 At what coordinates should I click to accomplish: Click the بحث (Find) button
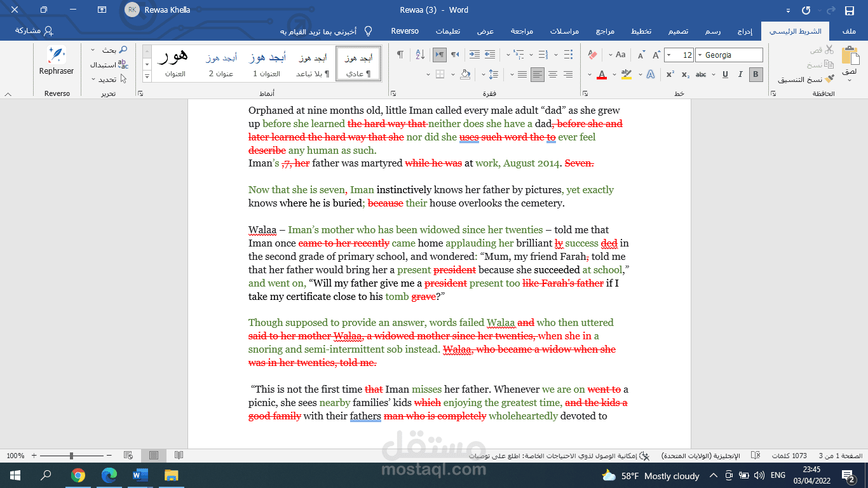pyautogui.click(x=114, y=50)
